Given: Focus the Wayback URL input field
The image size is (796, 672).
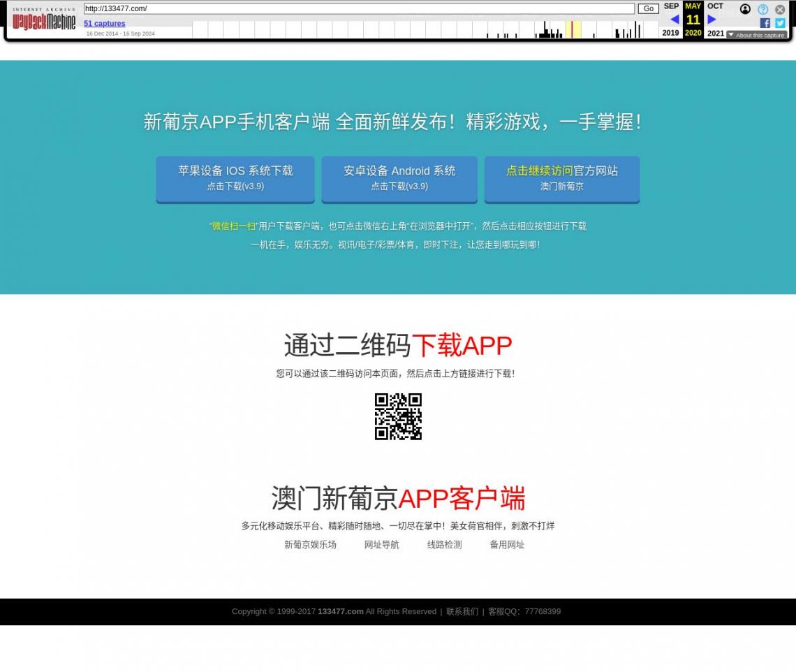Looking at the screenshot, I should (359, 8).
